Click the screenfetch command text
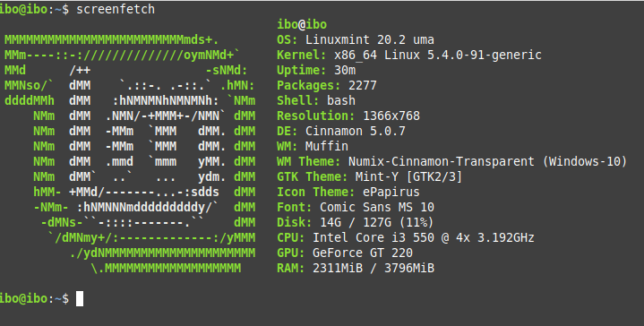Screen dimensions: 644x326 pos(116,9)
